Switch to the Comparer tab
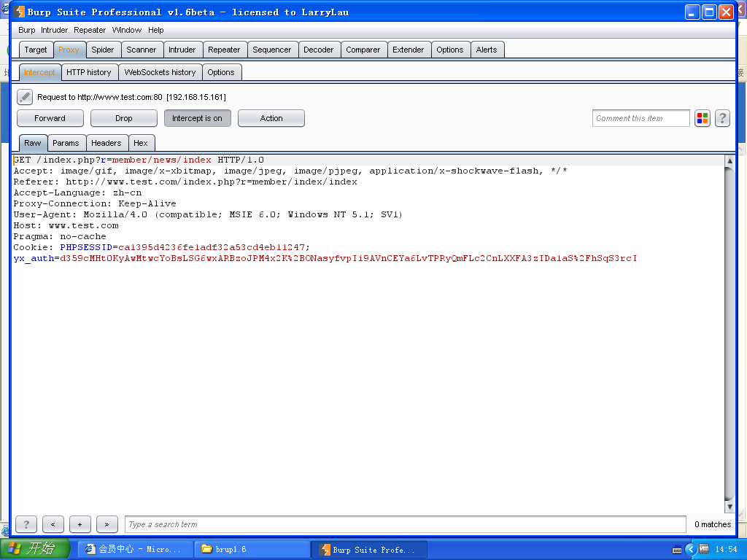This screenshot has width=747, height=560. click(363, 50)
